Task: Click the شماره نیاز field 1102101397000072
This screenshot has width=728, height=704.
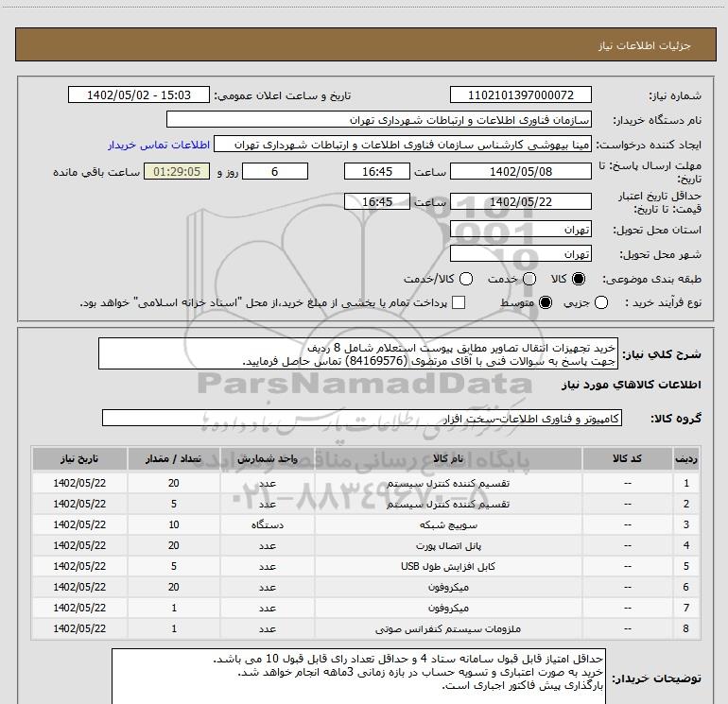Action: [520, 95]
